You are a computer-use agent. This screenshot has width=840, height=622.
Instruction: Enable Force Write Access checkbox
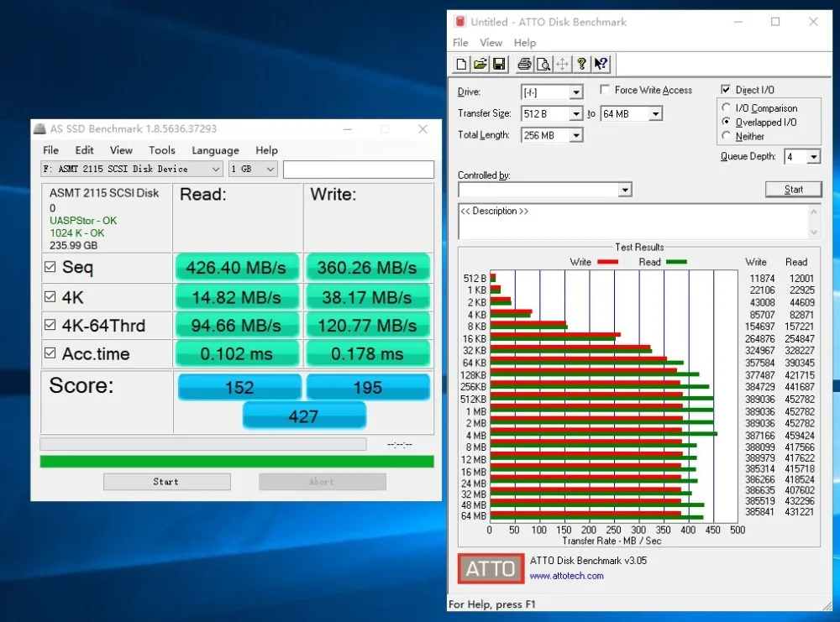[x=605, y=89]
